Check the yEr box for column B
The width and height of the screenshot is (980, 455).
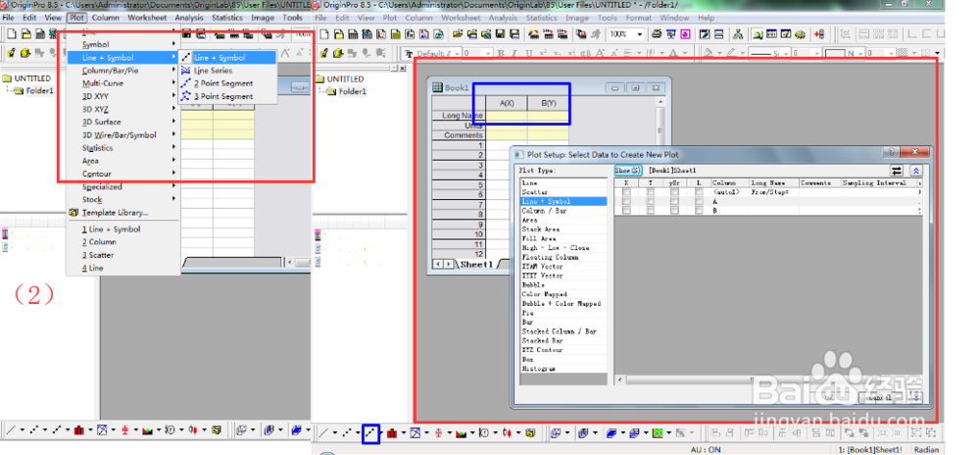(674, 210)
